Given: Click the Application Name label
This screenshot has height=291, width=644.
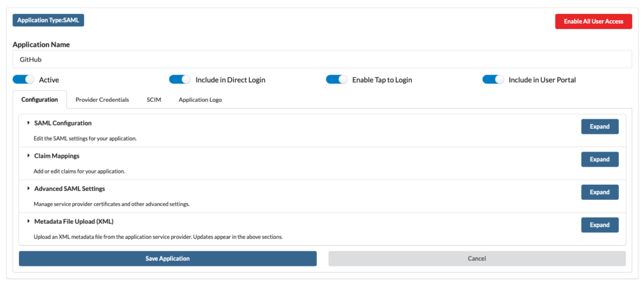Looking at the screenshot, I should (x=41, y=45).
